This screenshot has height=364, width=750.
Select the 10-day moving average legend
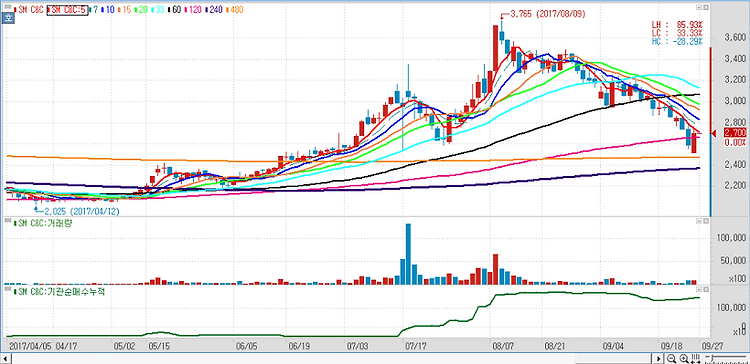[108, 10]
